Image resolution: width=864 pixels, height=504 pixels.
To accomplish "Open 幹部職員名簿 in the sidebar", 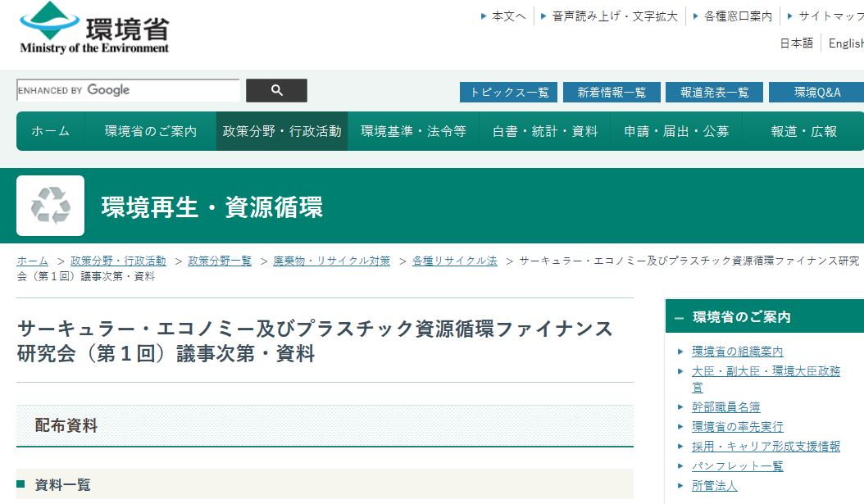I will click(725, 406).
